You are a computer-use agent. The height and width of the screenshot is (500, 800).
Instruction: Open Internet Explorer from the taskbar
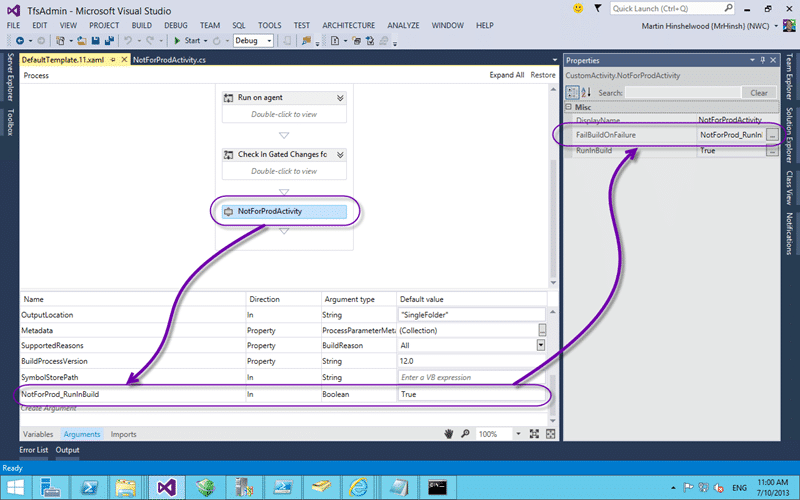[358, 487]
